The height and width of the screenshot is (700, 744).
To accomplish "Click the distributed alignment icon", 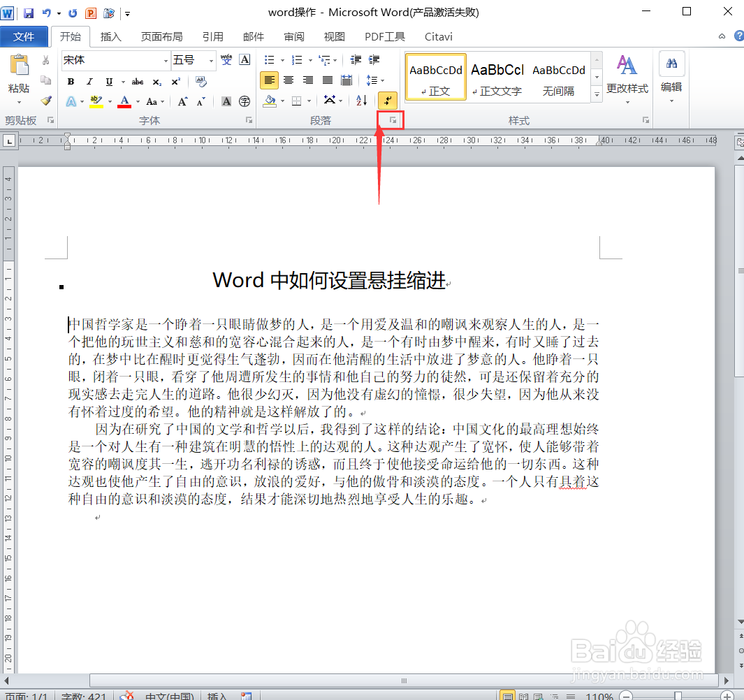I will pos(347,80).
